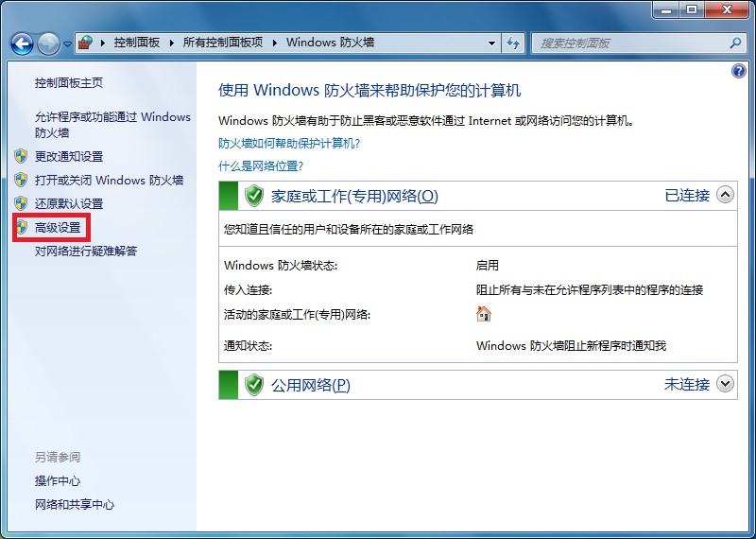This screenshot has width=756, height=539.
Task: Click the Forward navigation arrow
Action: [49, 43]
